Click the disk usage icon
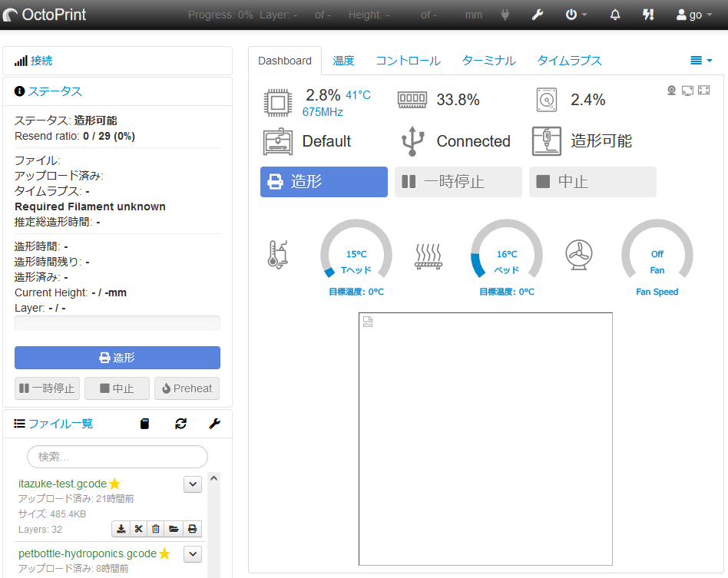The width and height of the screenshot is (728, 578). (547, 100)
